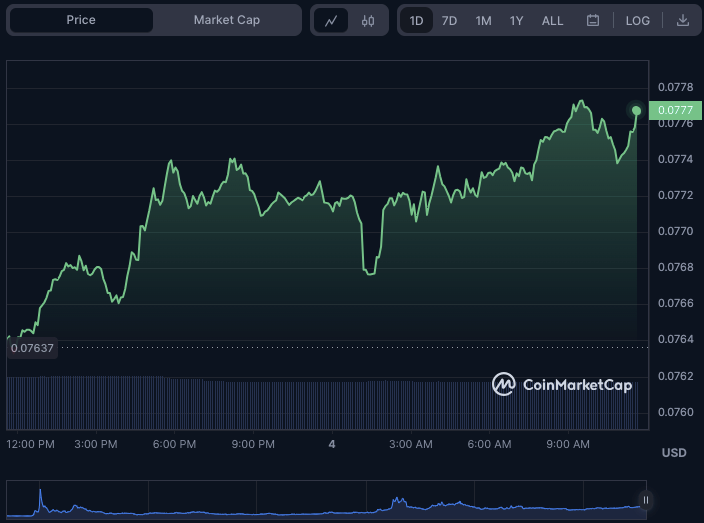
Task: Switch to the Price tab
Action: 81,20
